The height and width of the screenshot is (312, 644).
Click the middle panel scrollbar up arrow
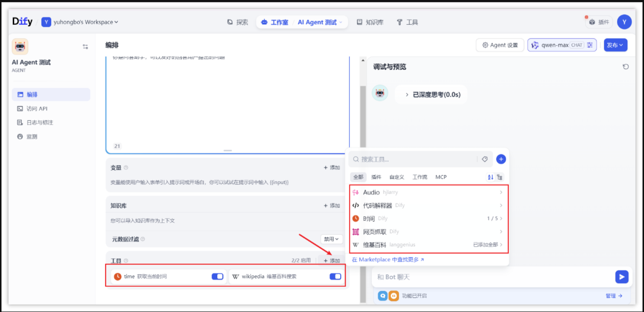tap(363, 60)
